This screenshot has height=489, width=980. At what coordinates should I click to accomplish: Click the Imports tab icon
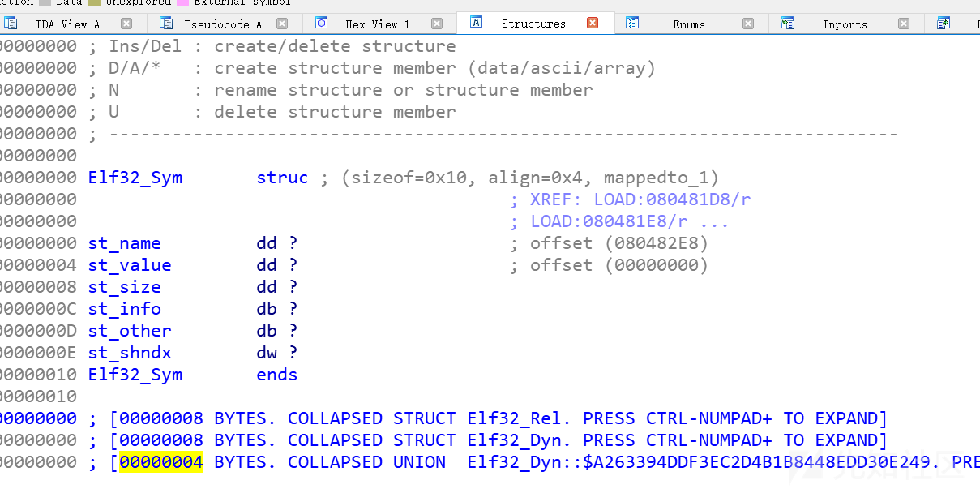tap(787, 24)
